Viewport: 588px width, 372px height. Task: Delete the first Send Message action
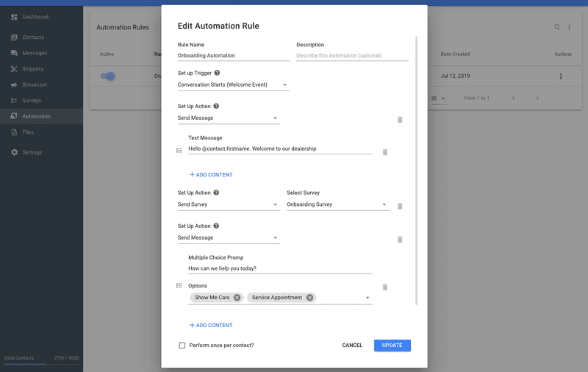[x=400, y=119]
